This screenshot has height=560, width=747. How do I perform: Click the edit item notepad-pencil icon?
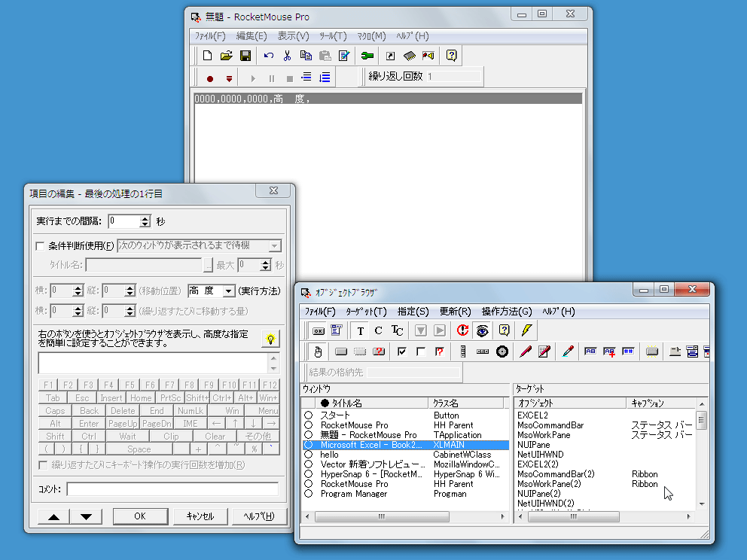pos(344,56)
